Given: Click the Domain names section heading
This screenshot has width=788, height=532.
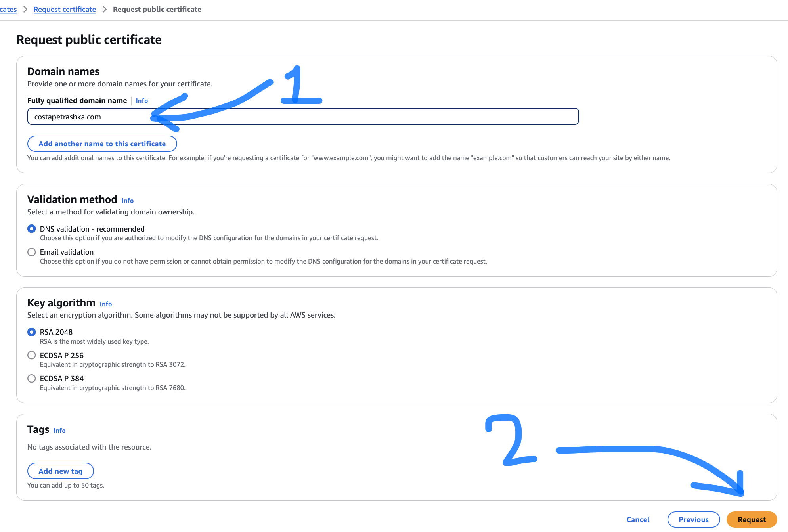Looking at the screenshot, I should click(x=63, y=71).
